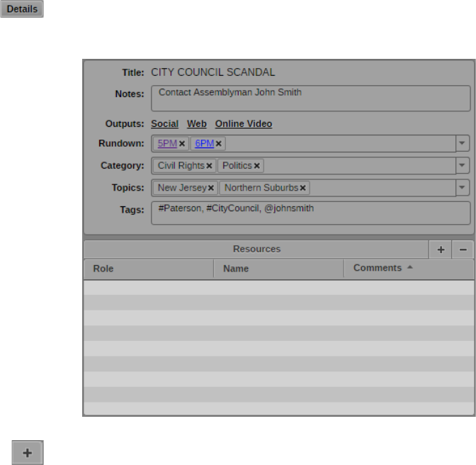Screen dimensions: 476x465
Task: Open the Web output link
Action: (x=197, y=124)
